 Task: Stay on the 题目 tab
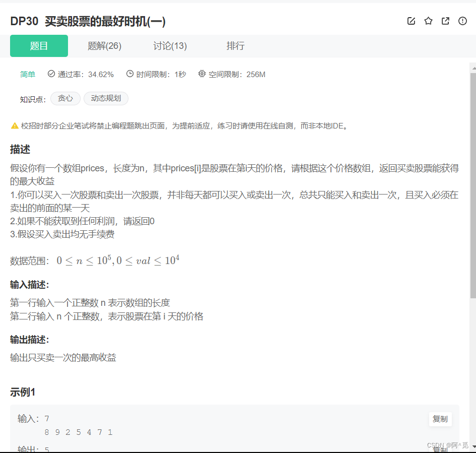coord(39,46)
